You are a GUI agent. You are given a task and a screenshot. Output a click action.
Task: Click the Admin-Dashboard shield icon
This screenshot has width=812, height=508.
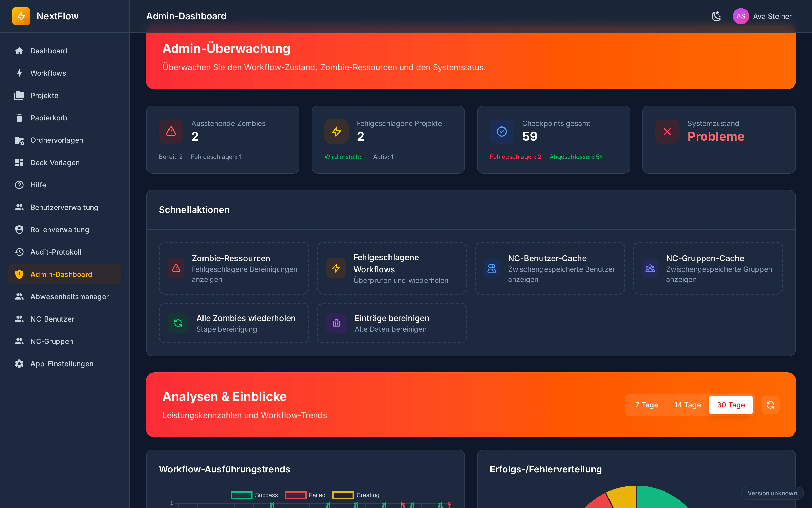tap(19, 274)
